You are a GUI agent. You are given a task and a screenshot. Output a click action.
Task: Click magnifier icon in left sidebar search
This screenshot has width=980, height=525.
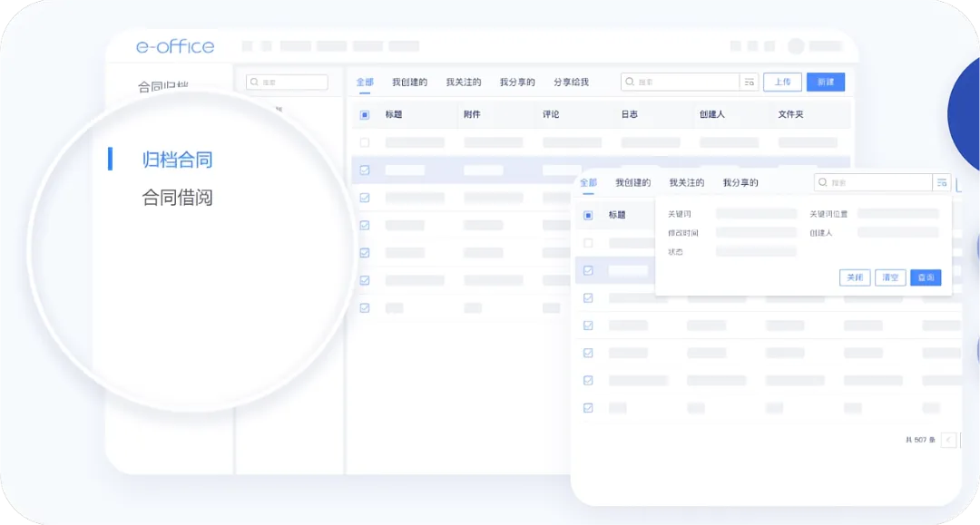coord(254,83)
